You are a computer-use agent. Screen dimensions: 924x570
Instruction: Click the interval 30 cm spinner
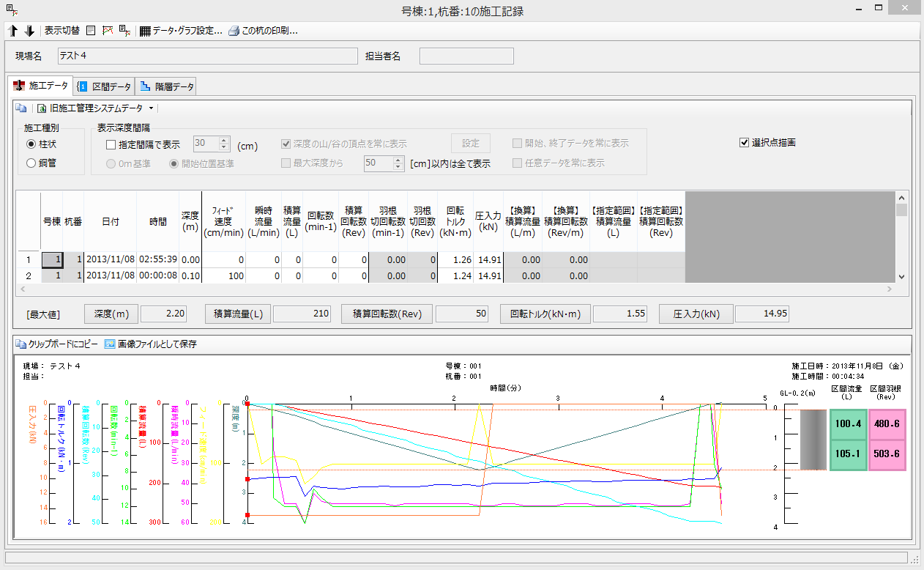pos(212,144)
